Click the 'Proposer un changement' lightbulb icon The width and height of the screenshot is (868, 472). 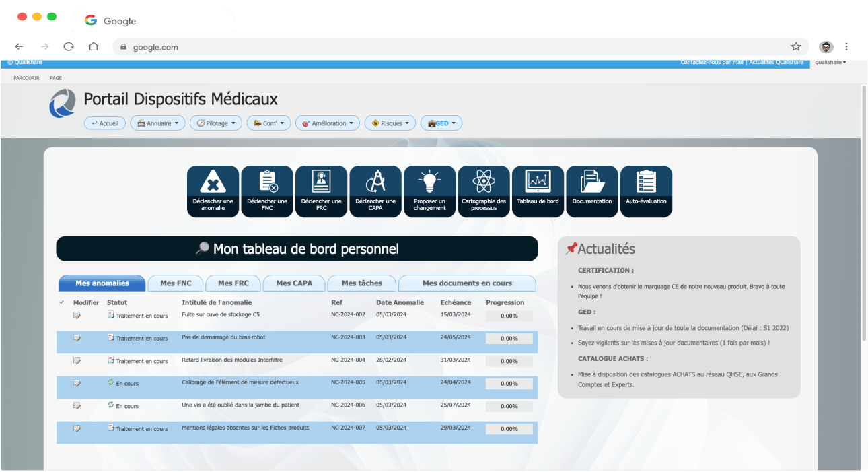[x=429, y=191]
